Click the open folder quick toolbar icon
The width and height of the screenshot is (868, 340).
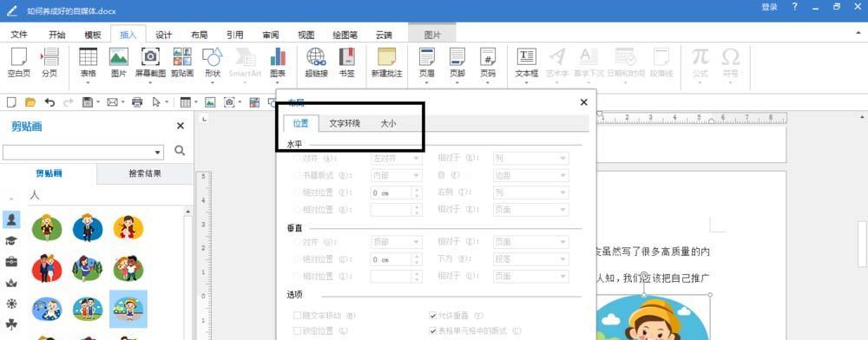30,101
